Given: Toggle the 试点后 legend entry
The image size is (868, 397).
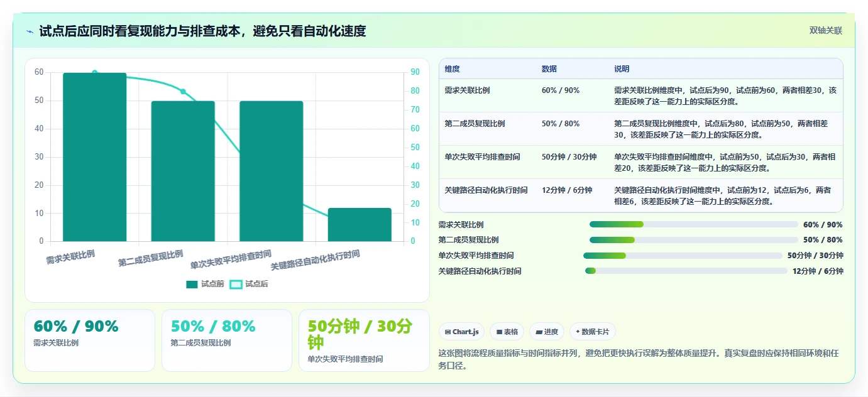Looking at the screenshot, I should [x=249, y=284].
